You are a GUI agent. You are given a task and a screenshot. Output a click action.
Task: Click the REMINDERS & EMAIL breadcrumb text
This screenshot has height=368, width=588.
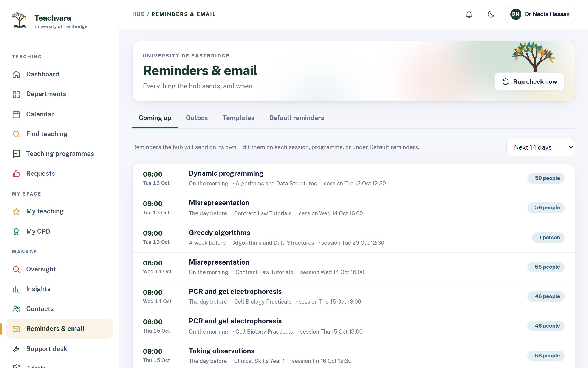(184, 14)
